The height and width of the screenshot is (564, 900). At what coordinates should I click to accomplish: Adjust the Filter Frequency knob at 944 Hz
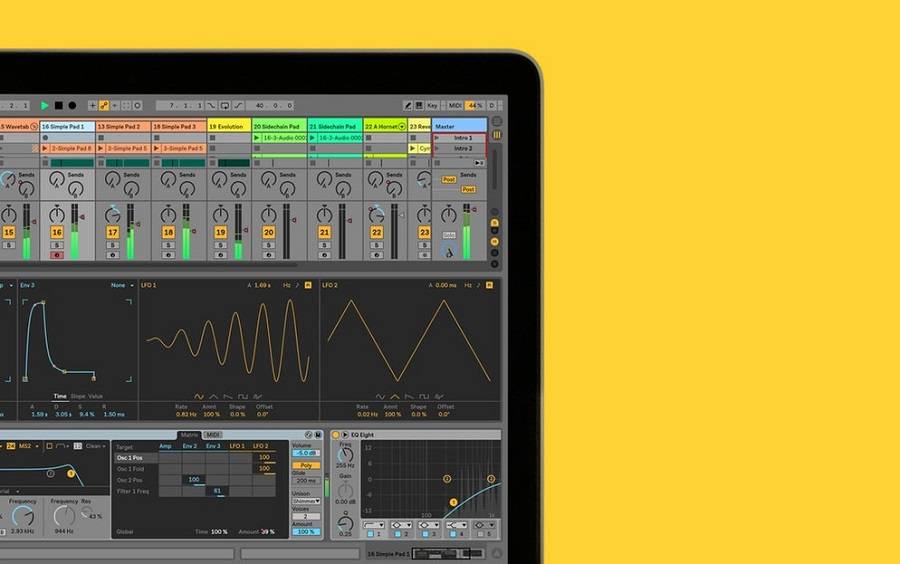coord(64,516)
